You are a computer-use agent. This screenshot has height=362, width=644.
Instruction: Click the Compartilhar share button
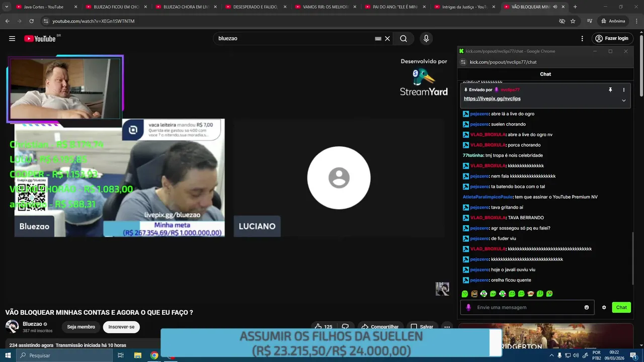point(380,327)
